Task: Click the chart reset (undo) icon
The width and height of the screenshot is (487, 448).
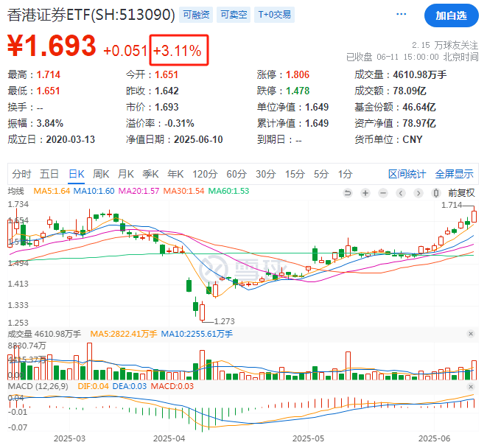Action: pos(348,193)
